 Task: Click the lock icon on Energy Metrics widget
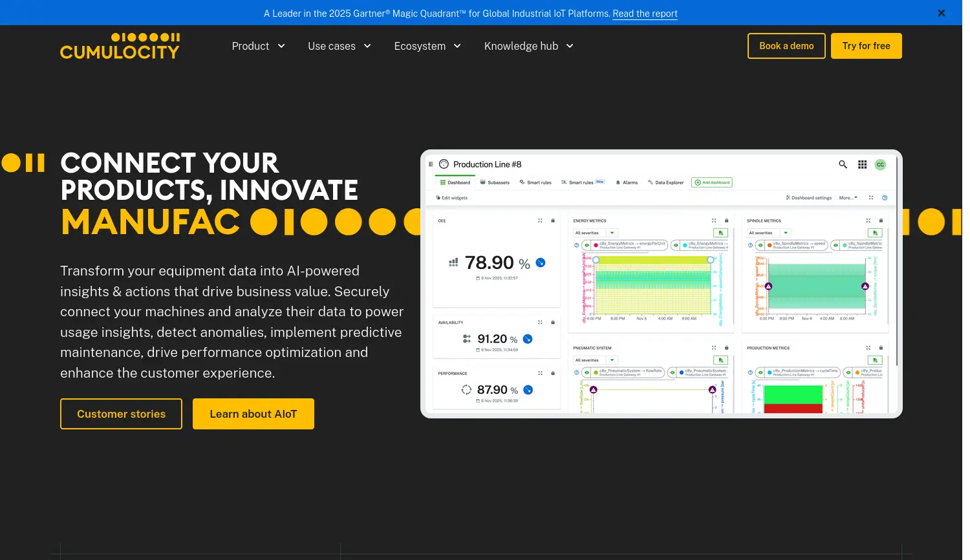click(726, 221)
